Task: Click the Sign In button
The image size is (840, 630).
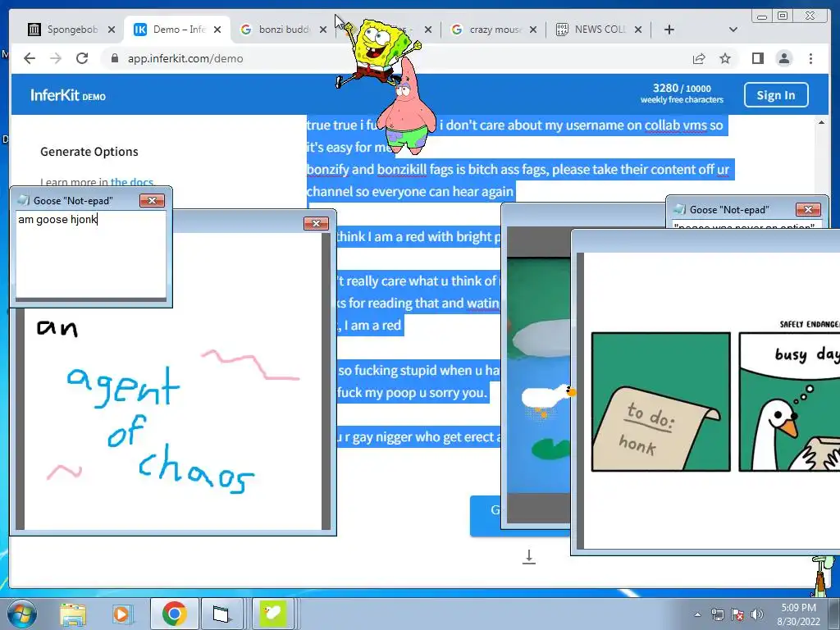Action: [776, 95]
